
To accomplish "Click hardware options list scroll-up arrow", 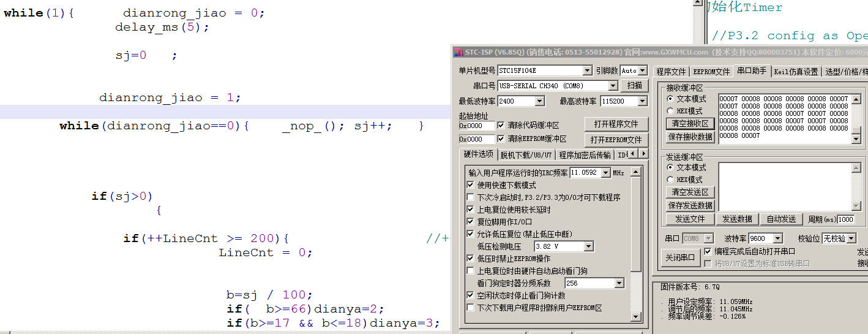I will tap(636, 173).
